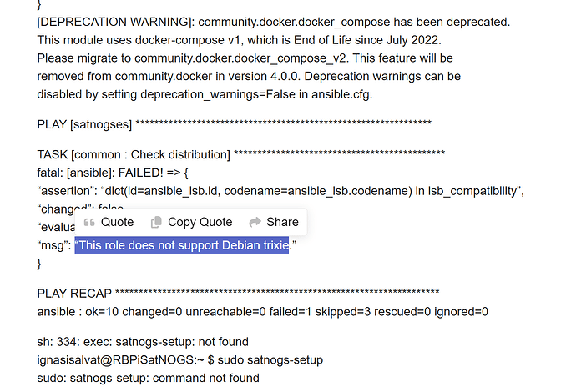Screen dimensions: 576x392
Task: Click the PLAY [satnogses] line
Action: [234, 124]
